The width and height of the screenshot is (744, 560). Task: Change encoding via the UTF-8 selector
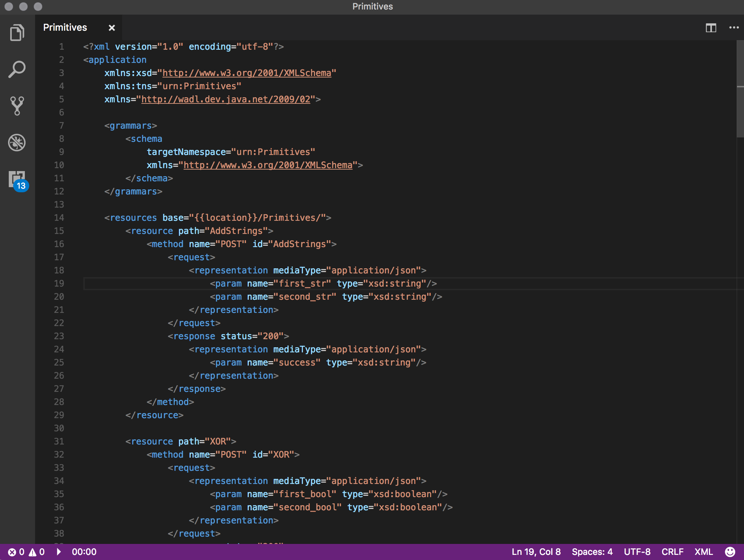coord(637,552)
